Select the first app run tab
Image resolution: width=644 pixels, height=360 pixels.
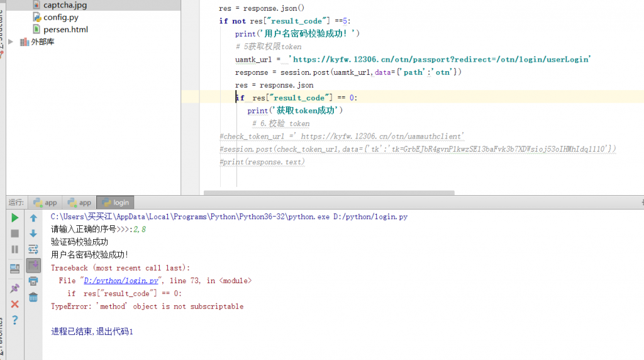tap(45, 203)
